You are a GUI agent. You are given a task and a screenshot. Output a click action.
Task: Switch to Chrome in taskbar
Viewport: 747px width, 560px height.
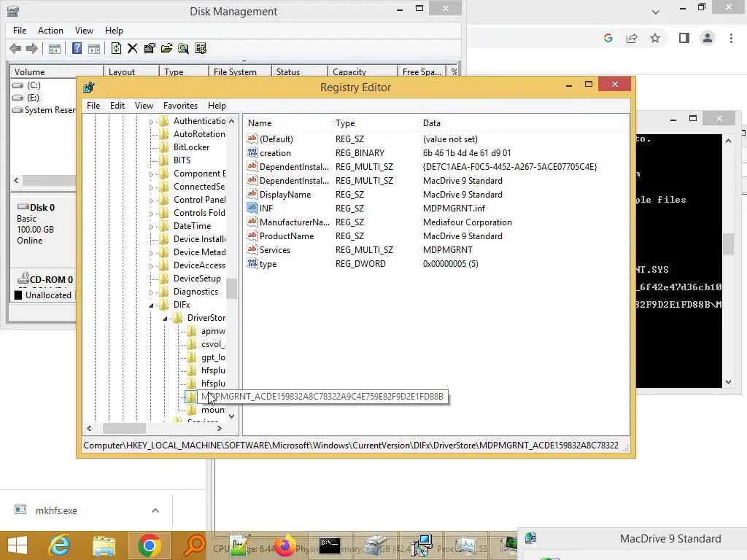click(149, 545)
